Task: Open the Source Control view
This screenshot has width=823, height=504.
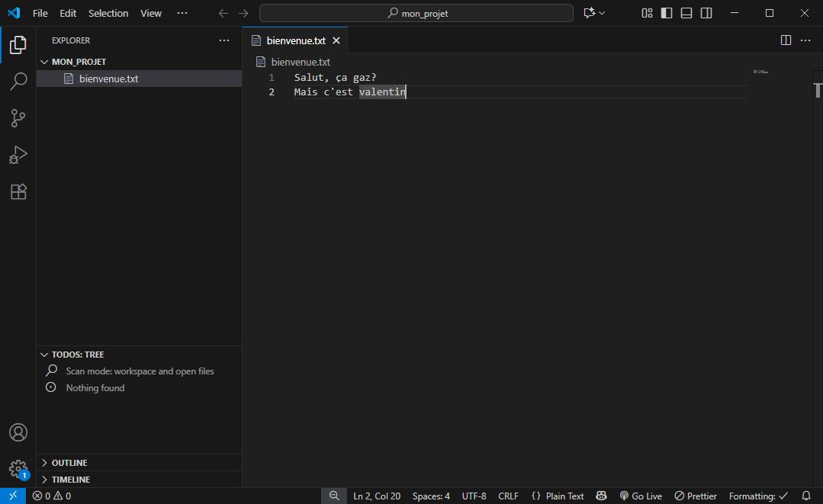Action: click(18, 118)
